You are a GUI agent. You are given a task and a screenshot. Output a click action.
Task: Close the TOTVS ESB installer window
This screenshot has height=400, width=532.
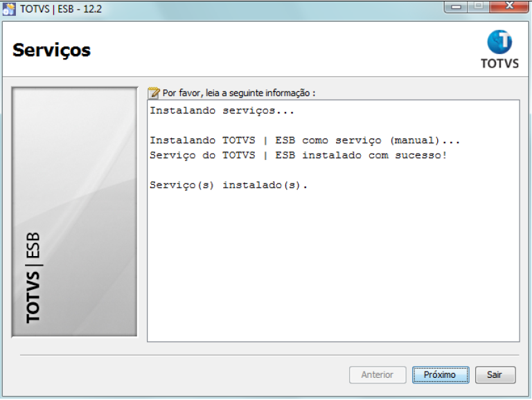click(x=509, y=7)
